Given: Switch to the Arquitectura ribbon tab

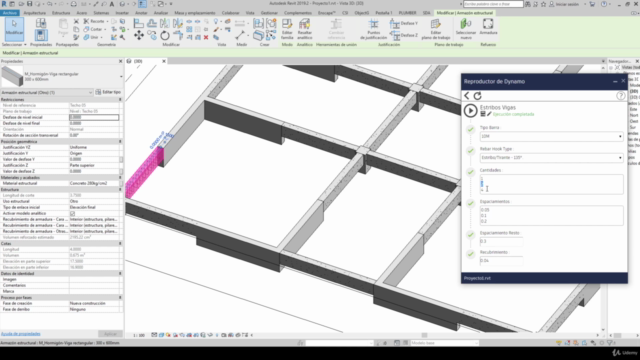Looking at the screenshot, I should click(35, 13).
